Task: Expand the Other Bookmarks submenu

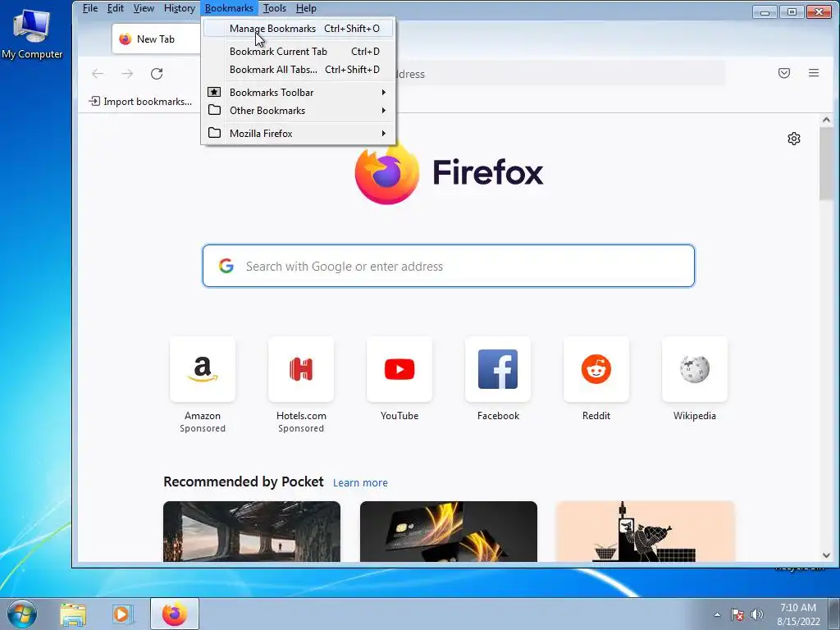Action: 298,111
